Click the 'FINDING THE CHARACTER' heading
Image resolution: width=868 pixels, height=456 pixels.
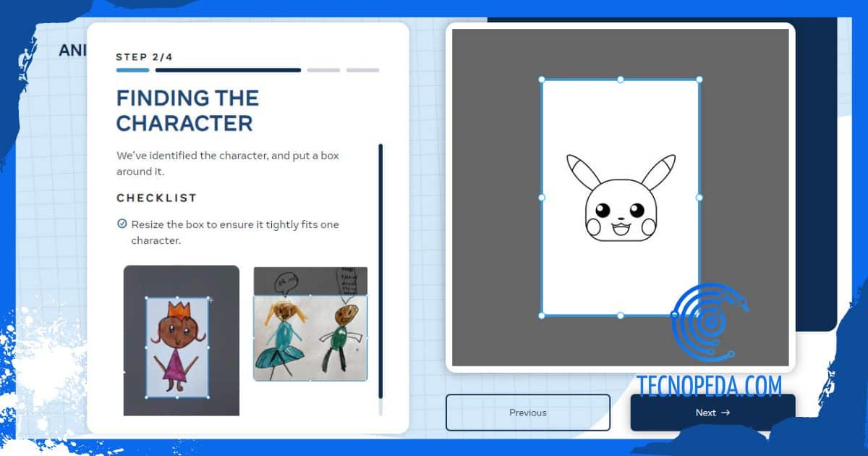point(187,110)
